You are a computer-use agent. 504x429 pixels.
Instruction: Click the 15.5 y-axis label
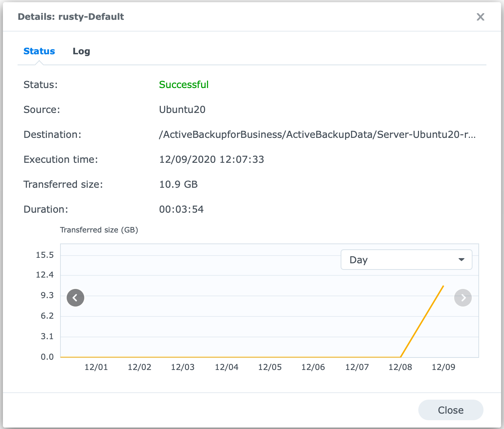pos(45,255)
